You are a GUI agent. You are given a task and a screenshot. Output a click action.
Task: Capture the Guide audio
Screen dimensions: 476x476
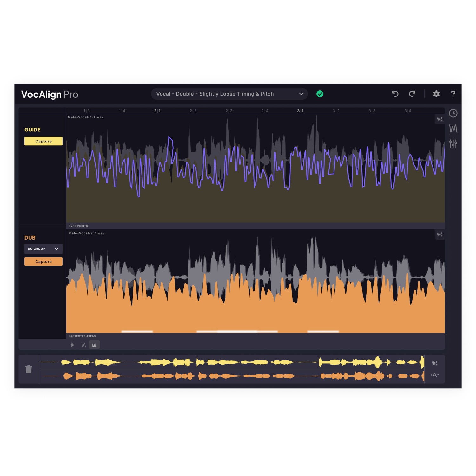pyautogui.click(x=43, y=141)
